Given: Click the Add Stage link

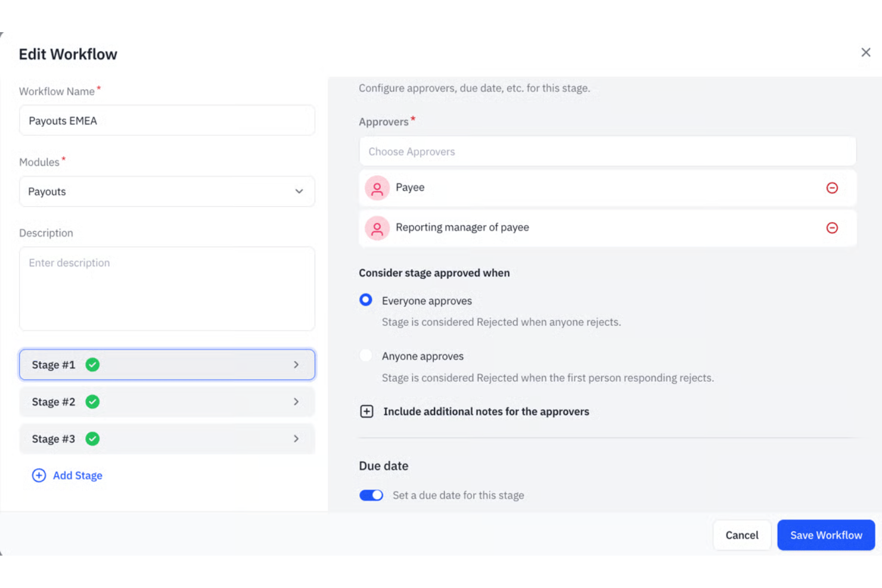Looking at the screenshot, I should (x=77, y=475).
